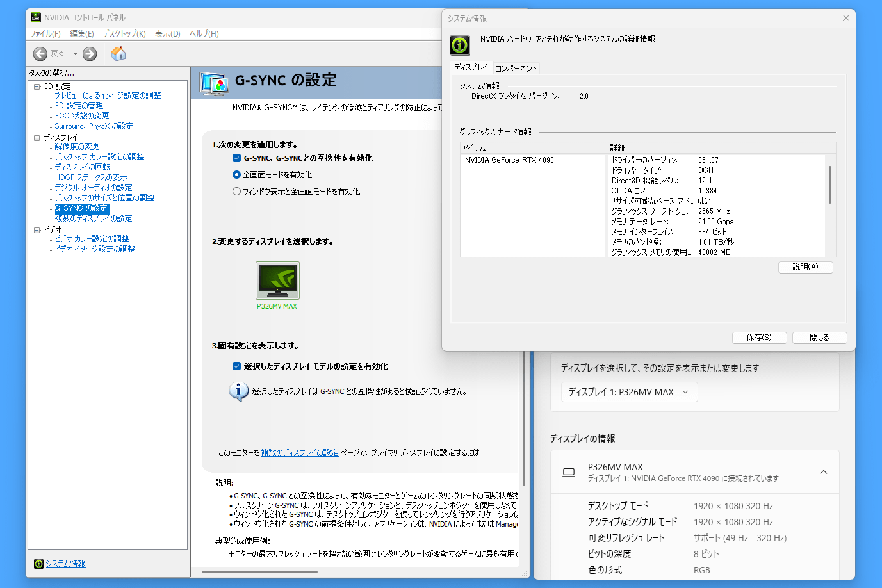Viewport: 882px width, 588px height.
Task: Toggle 選択したディスプレイ モデルの設定 checkbox
Action: point(236,366)
